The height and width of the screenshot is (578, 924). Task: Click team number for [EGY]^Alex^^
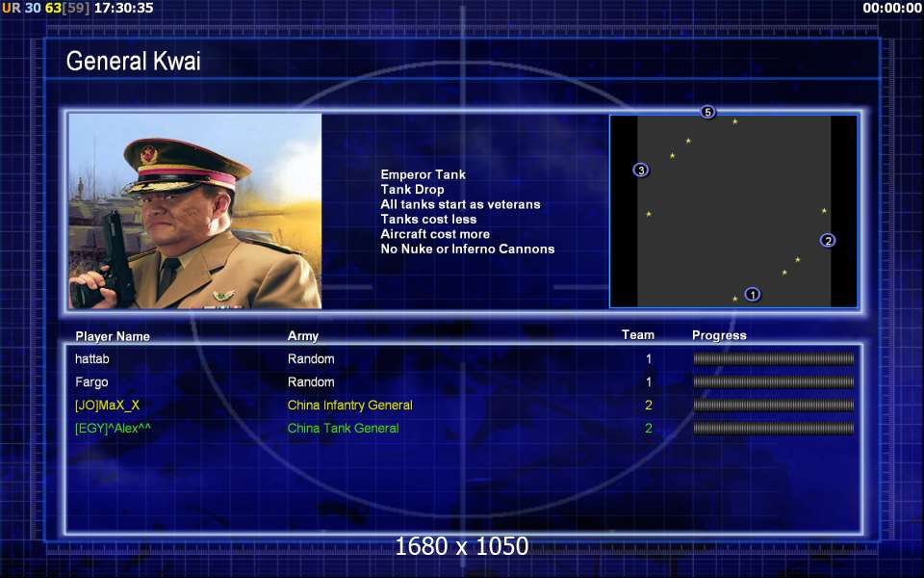(648, 428)
